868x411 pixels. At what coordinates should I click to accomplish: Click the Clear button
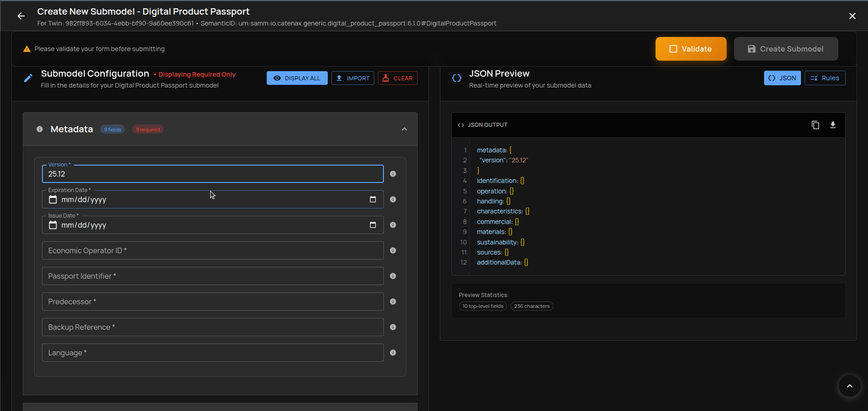(397, 78)
